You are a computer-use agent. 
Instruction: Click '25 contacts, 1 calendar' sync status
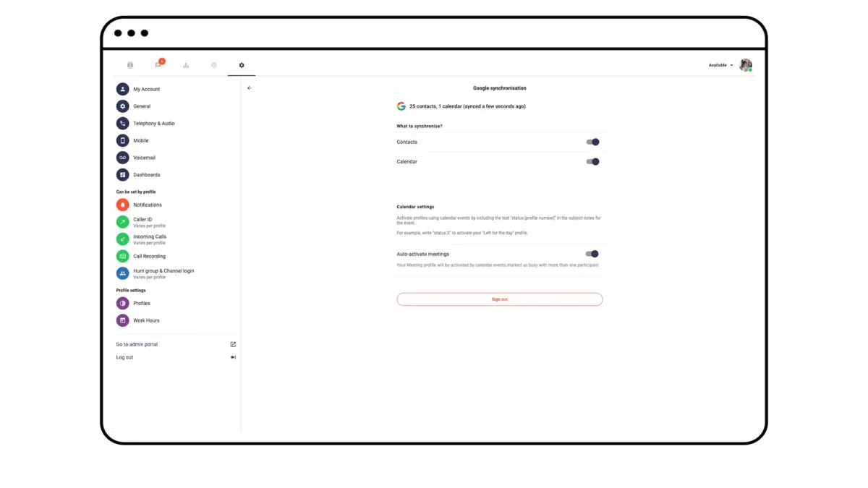[x=467, y=106]
